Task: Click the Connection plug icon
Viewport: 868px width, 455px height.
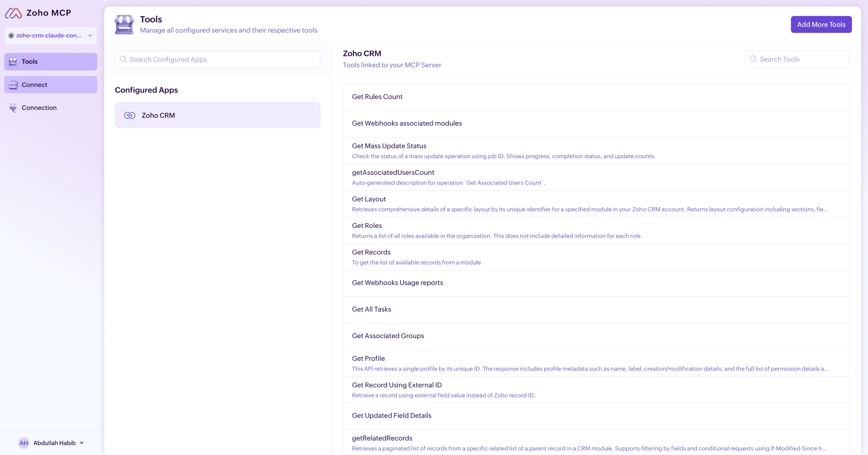Action: pyautogui.click(x=13, y=107)
